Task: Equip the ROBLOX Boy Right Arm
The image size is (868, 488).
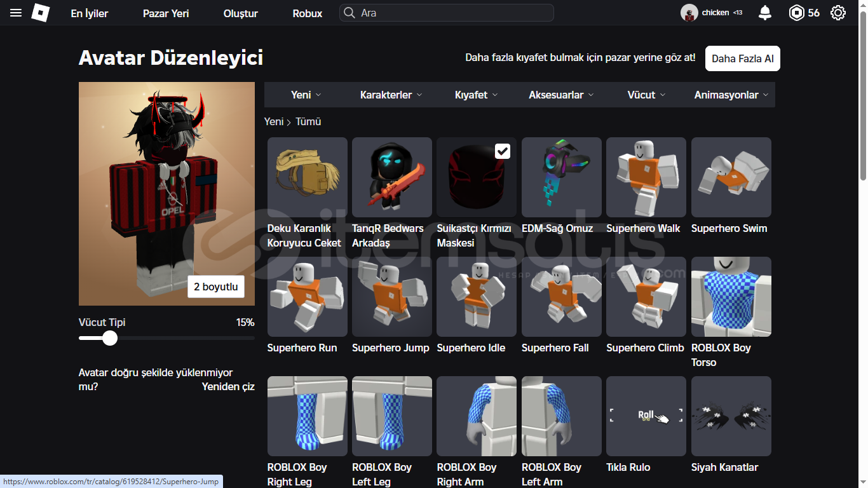Action: pos(477,416)
